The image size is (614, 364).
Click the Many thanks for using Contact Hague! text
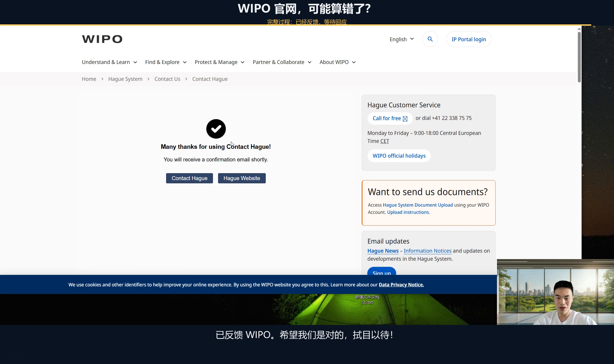(216, 147)
